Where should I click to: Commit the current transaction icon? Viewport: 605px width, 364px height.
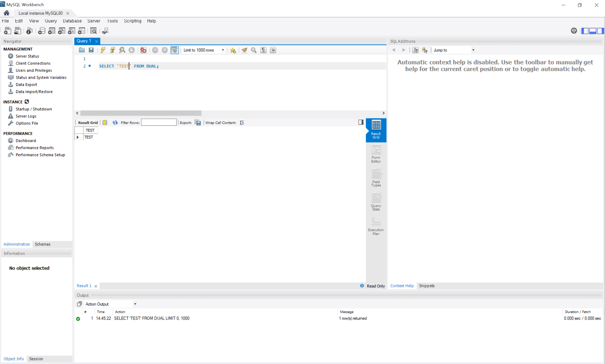(x=155, y=50)
